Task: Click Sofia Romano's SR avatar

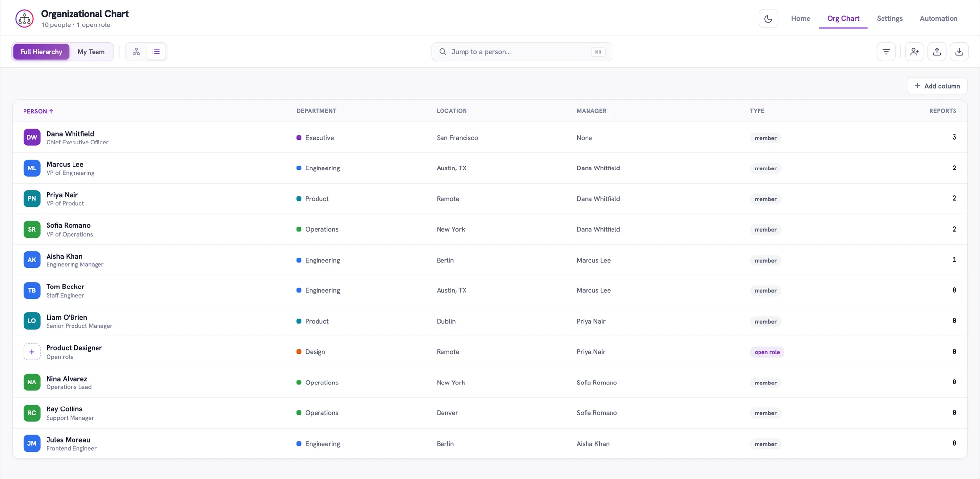Action: coord(32,229)
